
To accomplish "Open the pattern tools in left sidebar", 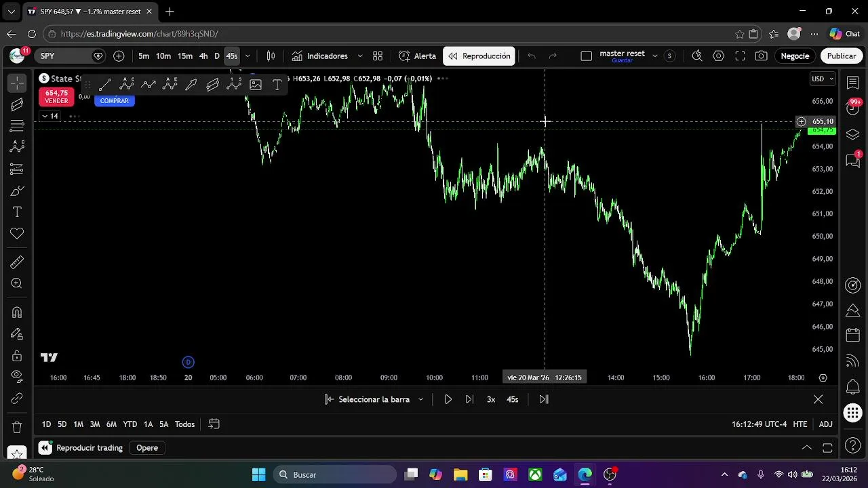I will (x=17, y=147).
